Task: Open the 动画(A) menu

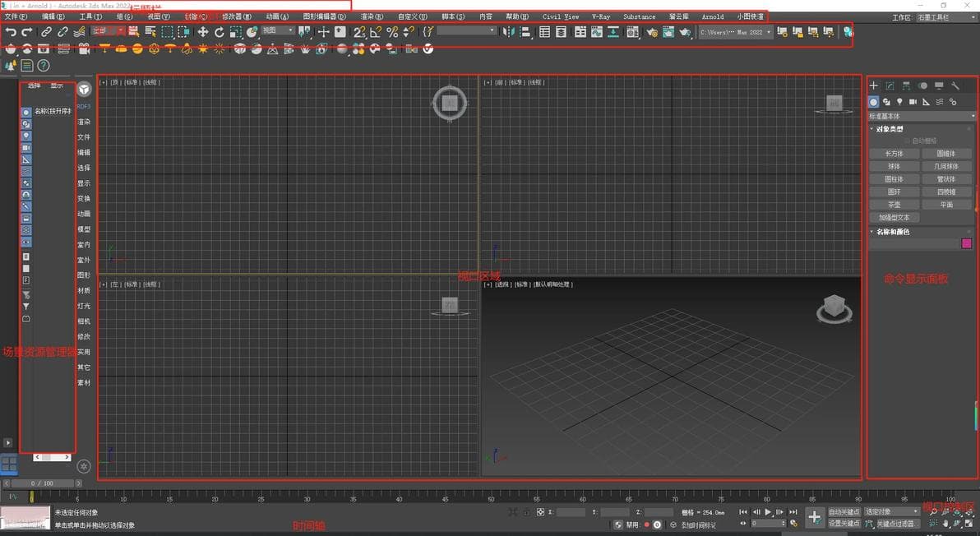Action: pos(277,17)
